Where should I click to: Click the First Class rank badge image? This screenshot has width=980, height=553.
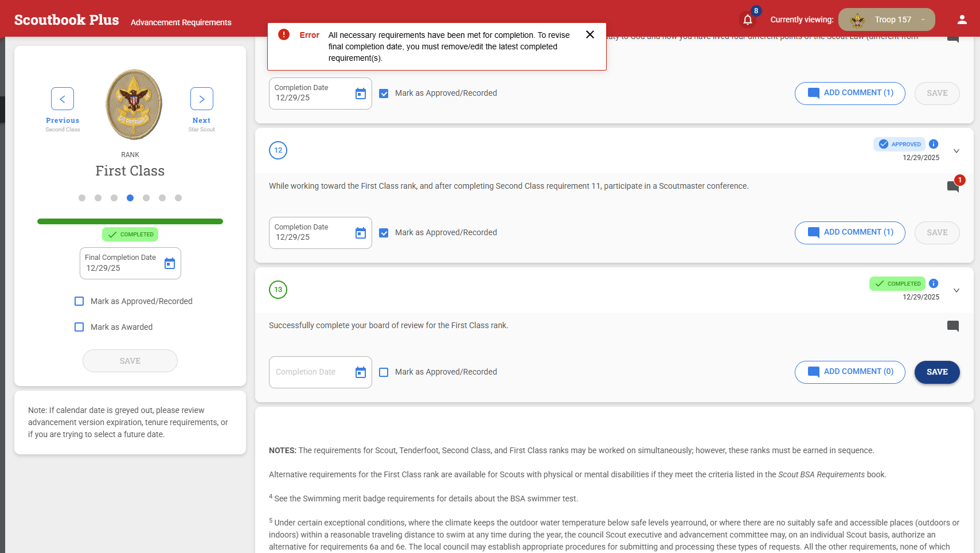(134, 104)
